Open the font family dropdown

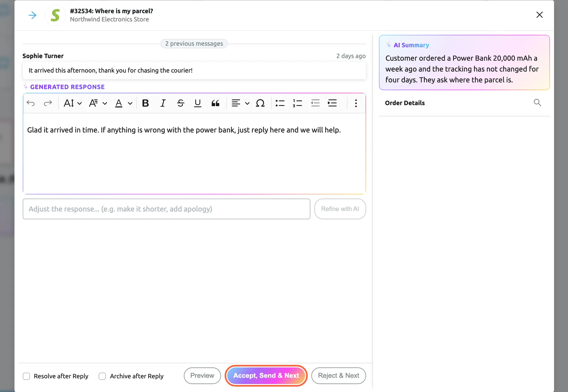click(x=98, y=103)
